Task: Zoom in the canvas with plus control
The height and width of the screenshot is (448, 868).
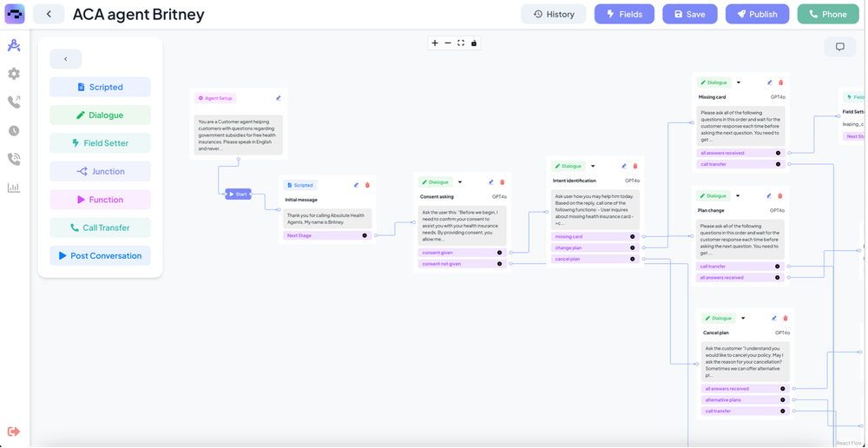Action: 435,43
